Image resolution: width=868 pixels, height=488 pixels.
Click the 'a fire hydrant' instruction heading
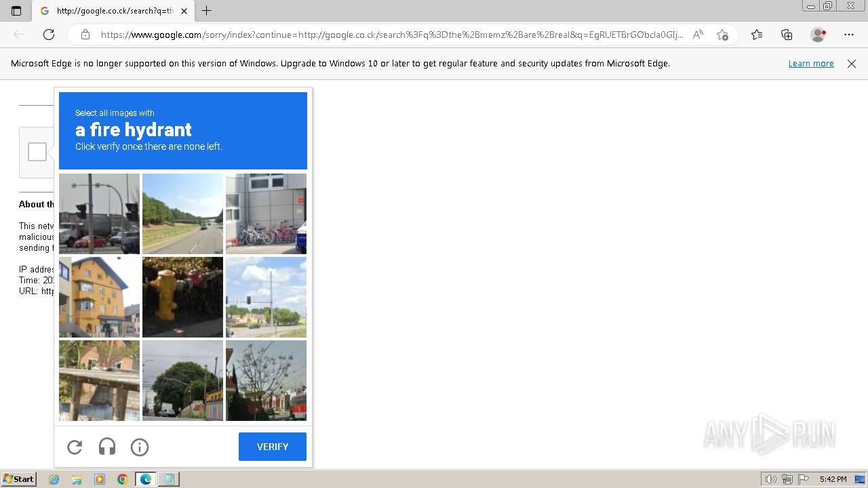[134, 129]
